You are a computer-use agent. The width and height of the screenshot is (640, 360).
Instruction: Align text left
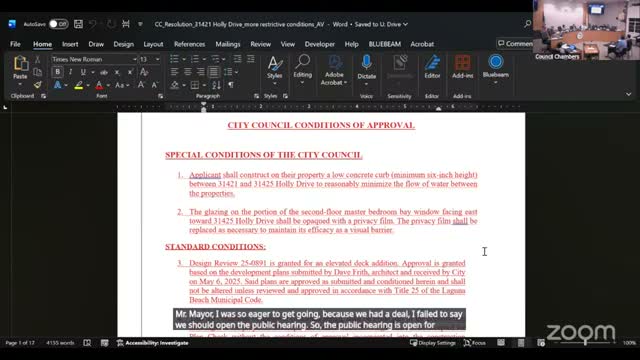174,72
